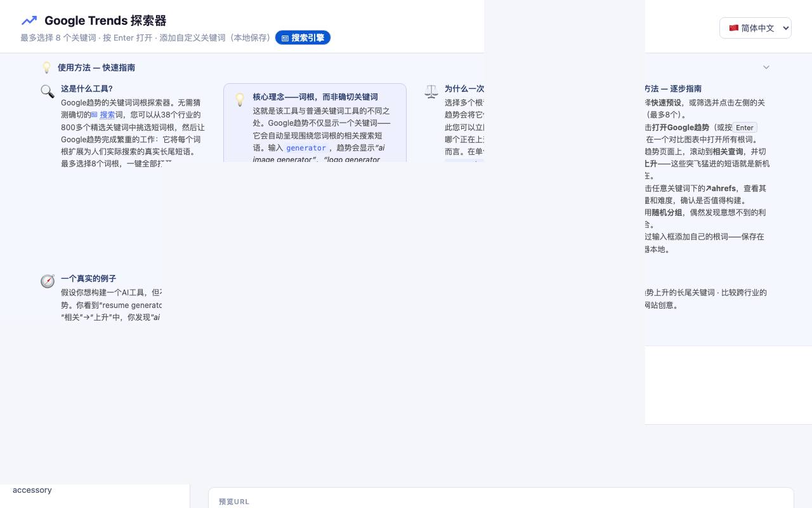Click the subtitle 最多选择 8 个关键词
This screenshot has height=508, width=812.
pyautogui.click(x=58, y=38)
